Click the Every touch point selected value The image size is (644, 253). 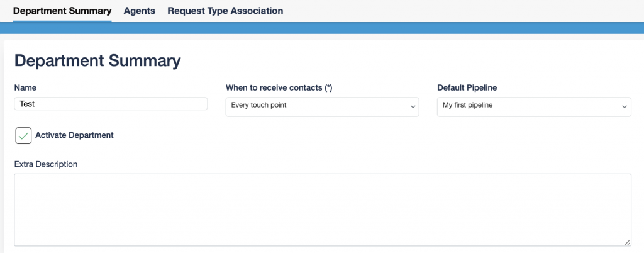(x=259, y=106)
